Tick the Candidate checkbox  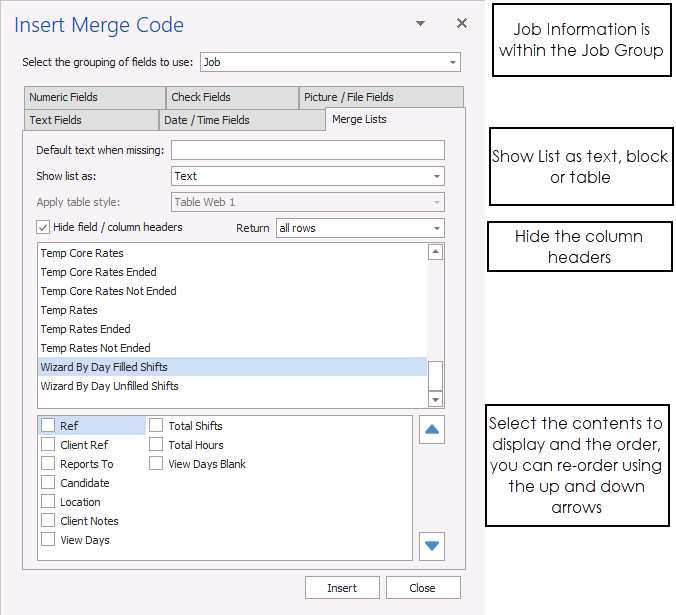(x=48, y=483)
